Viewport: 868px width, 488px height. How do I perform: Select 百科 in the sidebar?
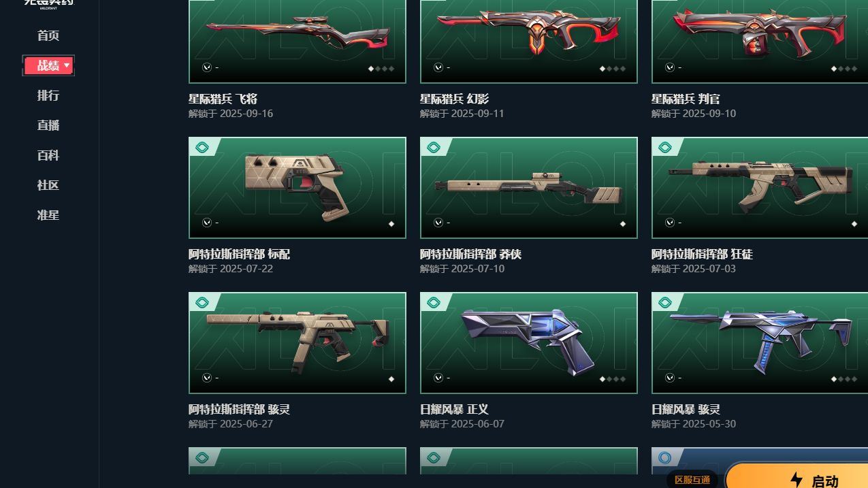click(x=48, y=155)
